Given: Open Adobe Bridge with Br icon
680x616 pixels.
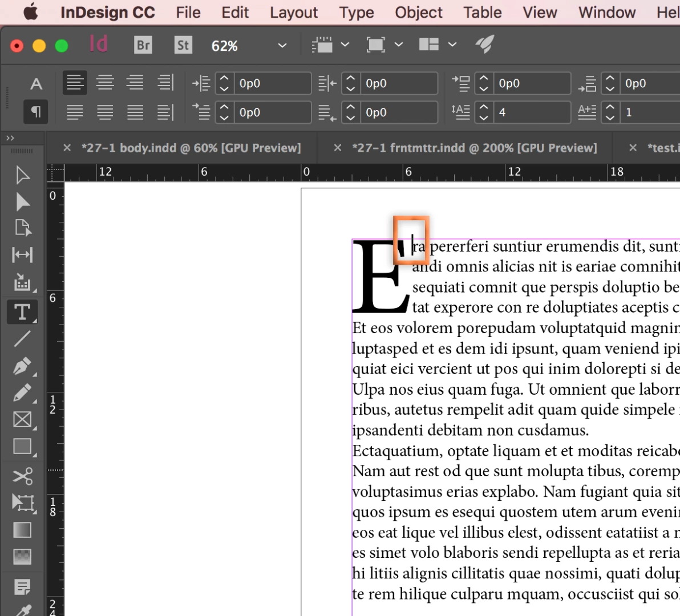Looking at the screenshot, I should [x=143, y=45].
